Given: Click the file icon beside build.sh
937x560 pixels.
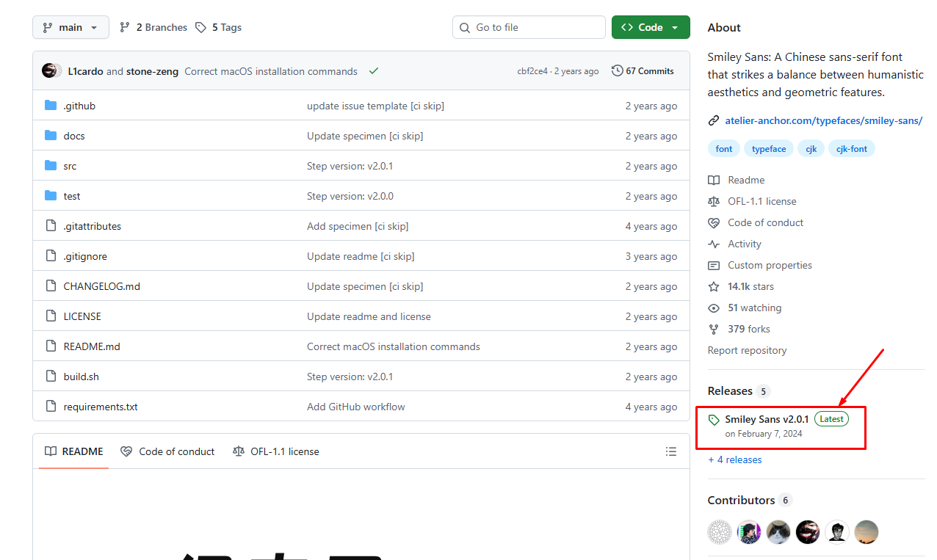Looking at the screenshot, I should pyautogui.click(x=51, y=377).
